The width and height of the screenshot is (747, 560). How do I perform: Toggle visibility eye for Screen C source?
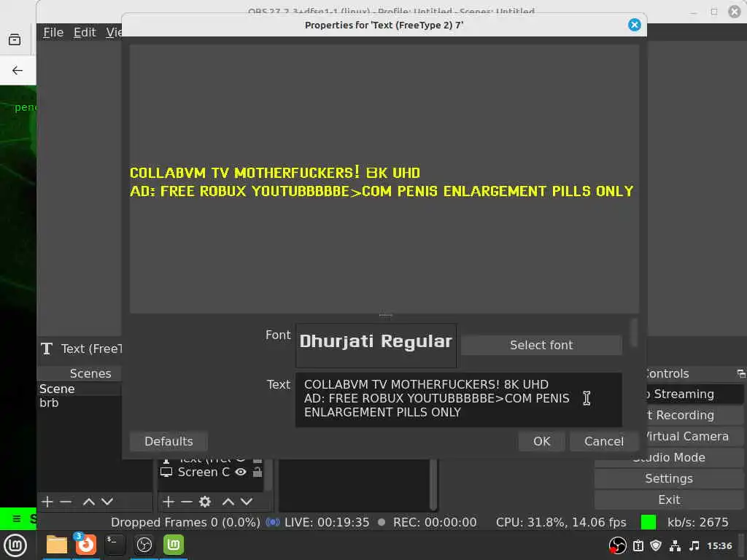[x=241, y=472]
